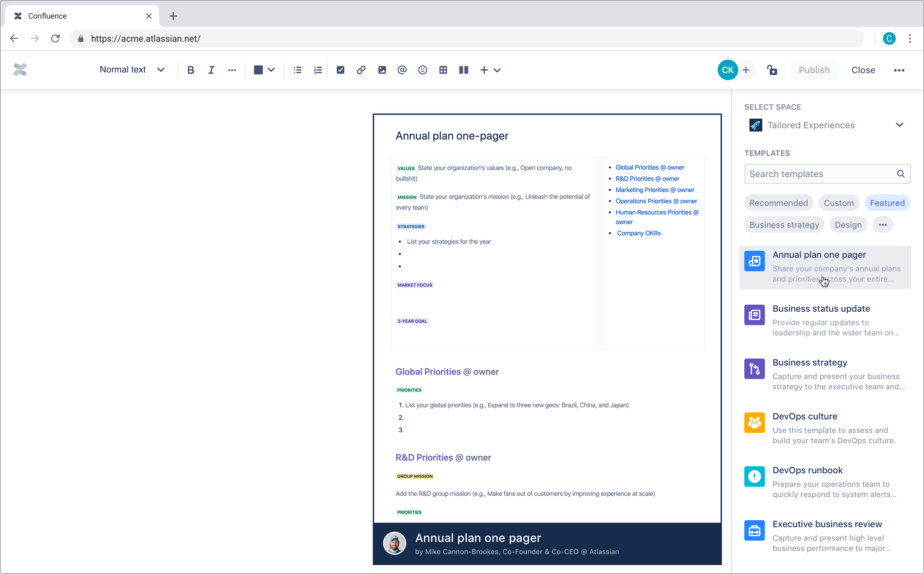The image size is (924, 574).
Task: Select the Custom templates tab
Action: (839, 202)
